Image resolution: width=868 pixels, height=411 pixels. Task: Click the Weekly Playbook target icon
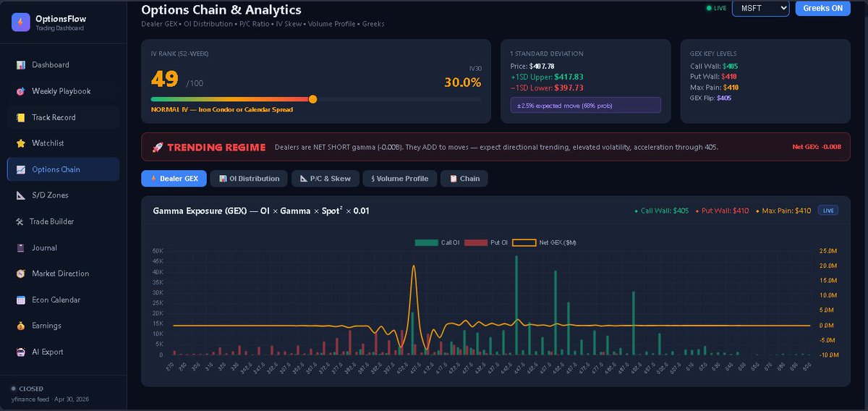tap(20, 91)
